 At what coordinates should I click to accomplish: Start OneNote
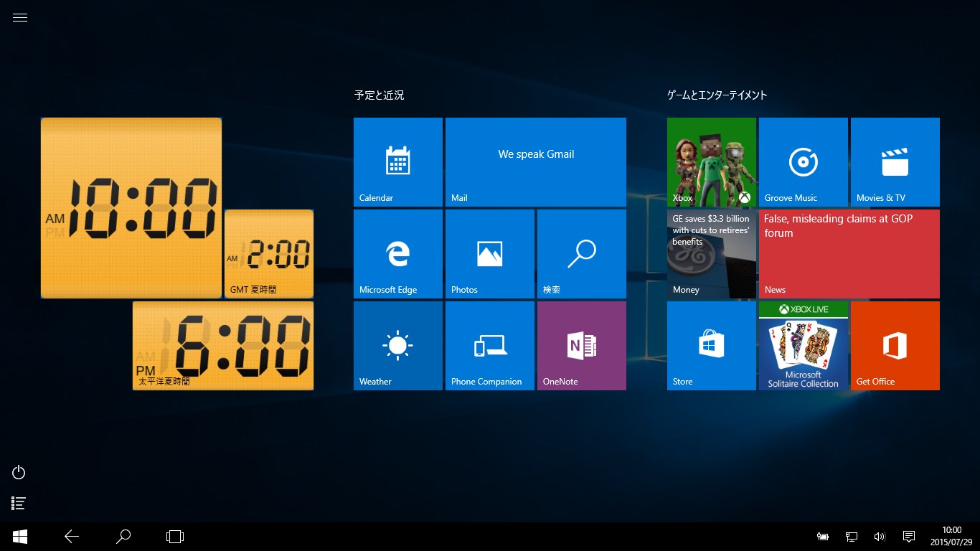(x=581, y=345)
